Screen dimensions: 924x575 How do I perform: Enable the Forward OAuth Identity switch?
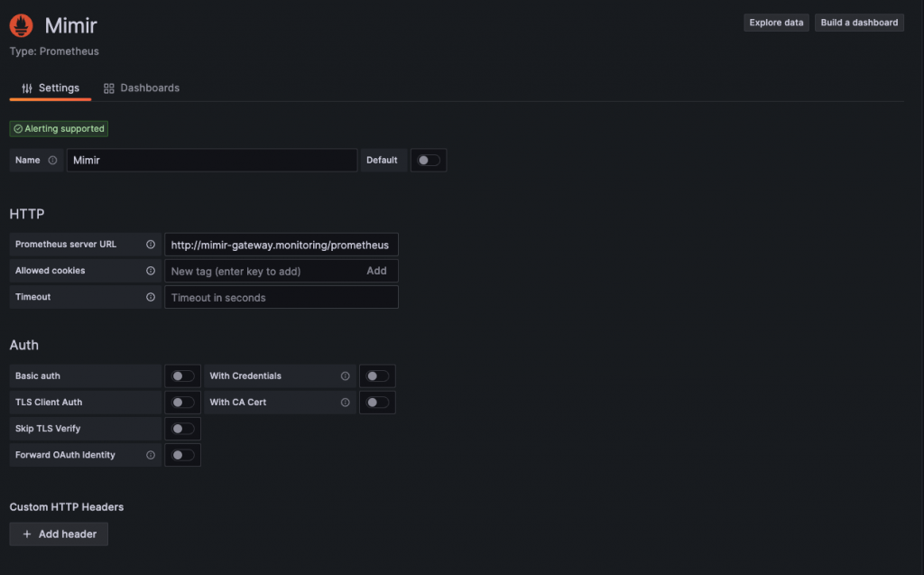point(182,455)
